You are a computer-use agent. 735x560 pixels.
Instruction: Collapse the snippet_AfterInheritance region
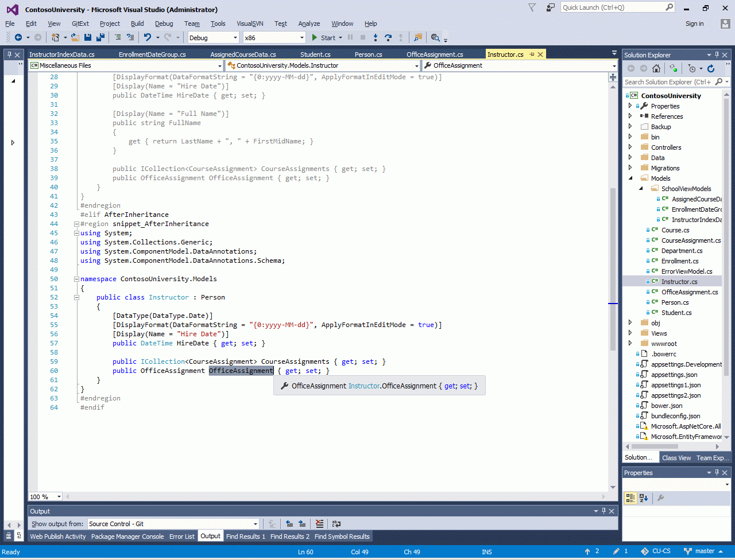[x=76, y=224]
